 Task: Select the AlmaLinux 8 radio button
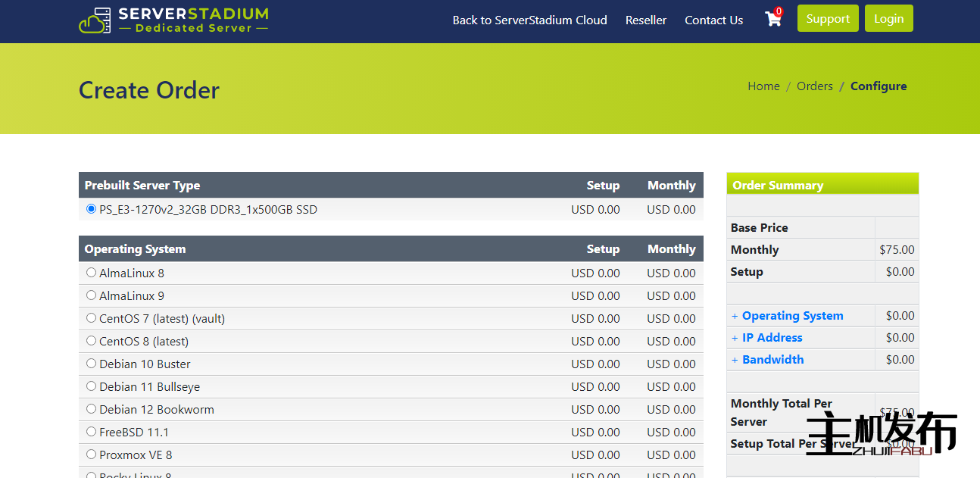(x=92, y=273)
